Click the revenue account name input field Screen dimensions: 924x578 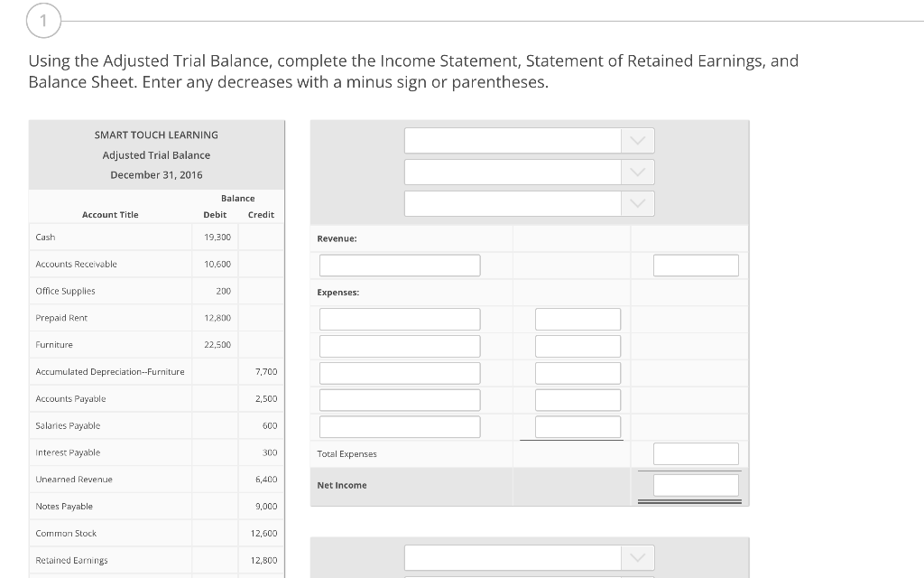(x=399, y=265)
